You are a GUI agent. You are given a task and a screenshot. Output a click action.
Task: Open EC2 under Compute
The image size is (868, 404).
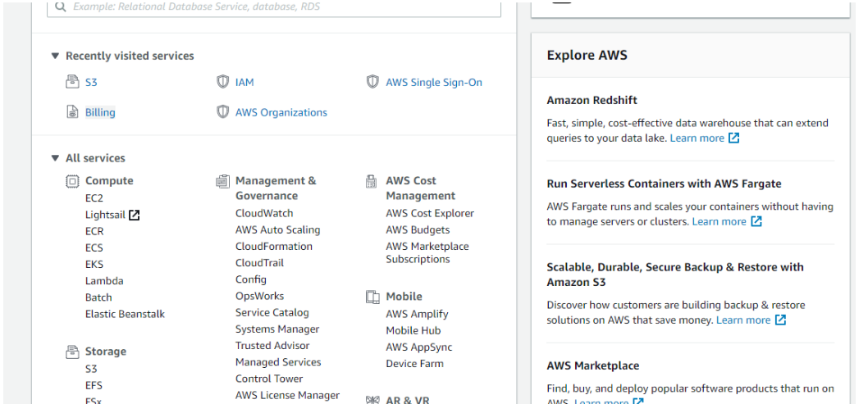tap(94, 197)
